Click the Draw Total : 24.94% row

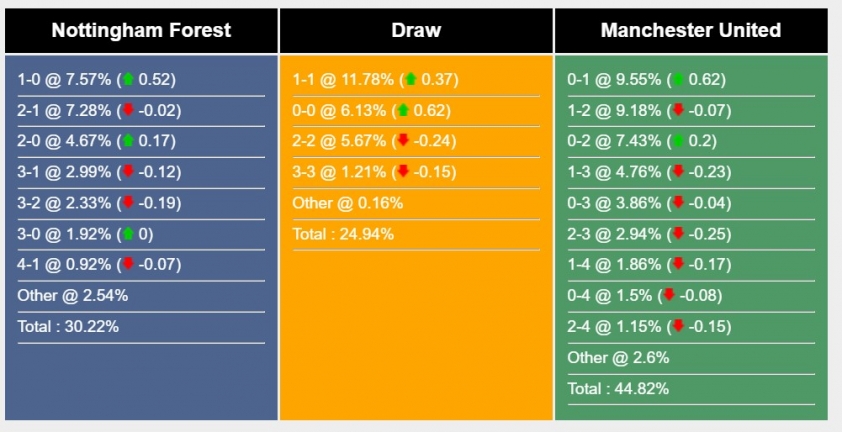pyautogui.click(x=416, y=234)
